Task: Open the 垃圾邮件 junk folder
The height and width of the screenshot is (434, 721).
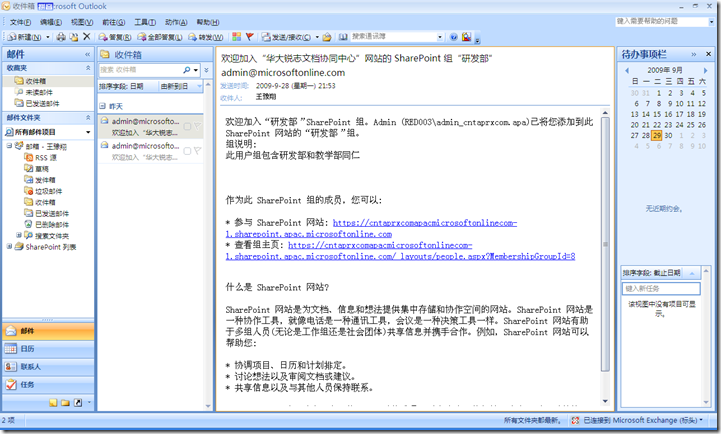Action: coord(43,191)
